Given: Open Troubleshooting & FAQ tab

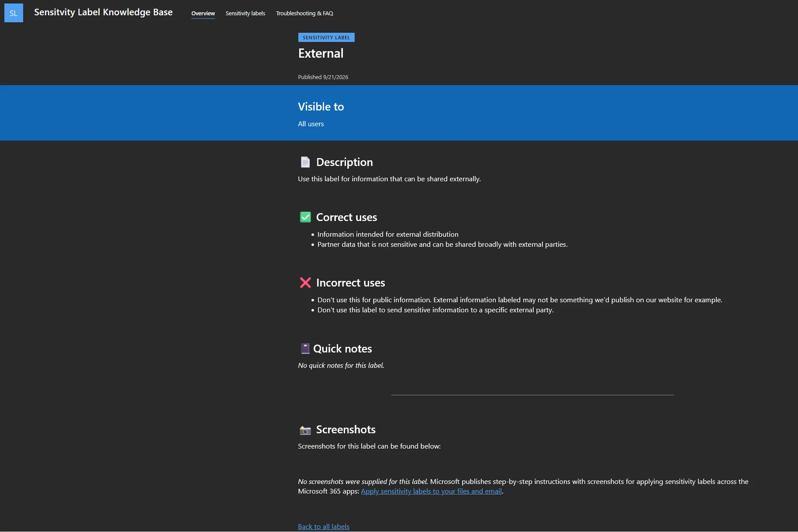Looking at the screenshot, I should click(304, 14).
